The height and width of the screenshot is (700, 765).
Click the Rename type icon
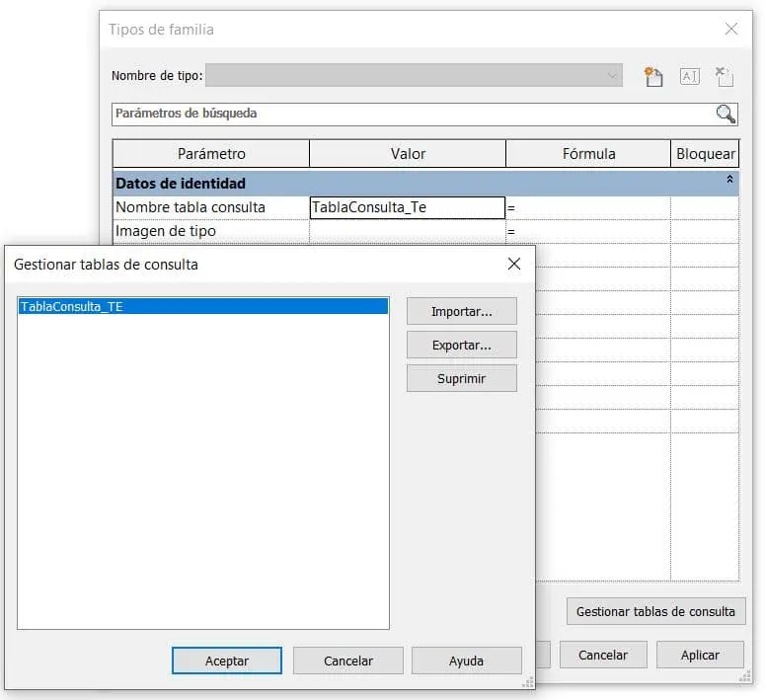[x=689, y=77]
